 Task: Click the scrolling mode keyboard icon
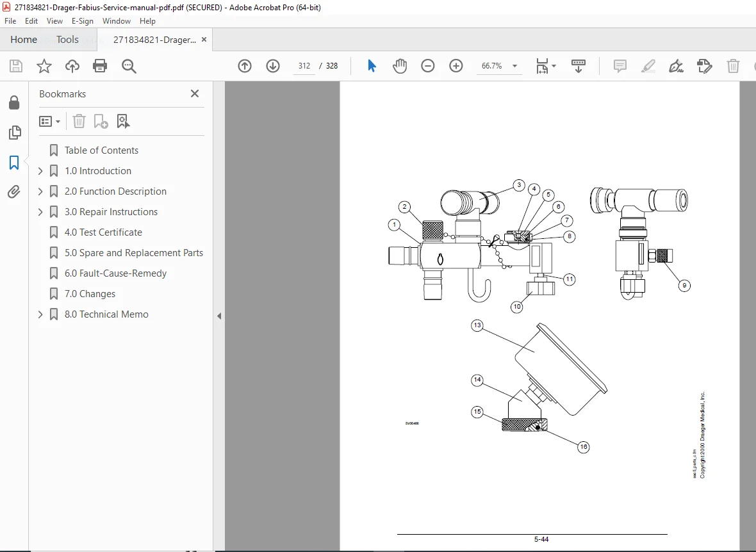[x=578, y=66]
